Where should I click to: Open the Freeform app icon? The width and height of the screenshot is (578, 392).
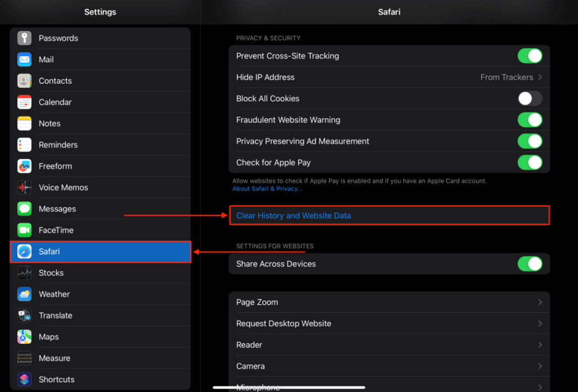point(24,166)
